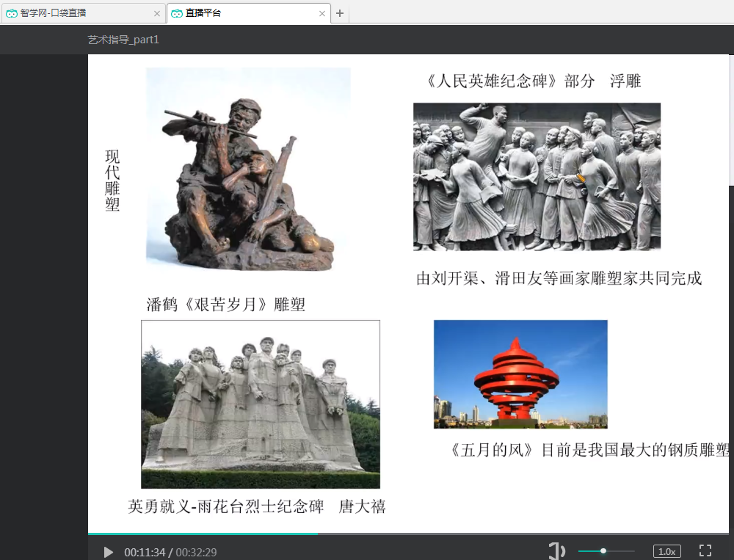This screenshot has height=560, width=734.
Task: Close the 直播平台 tab
Action: click(x=322, y=13)
